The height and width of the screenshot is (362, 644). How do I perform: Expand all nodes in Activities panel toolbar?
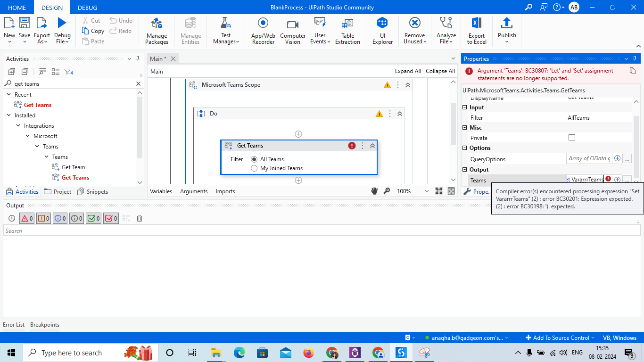[x=12, y=72]
